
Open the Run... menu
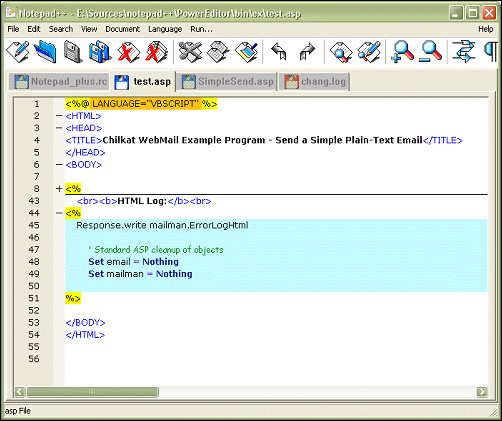click(x=201, y=29)
